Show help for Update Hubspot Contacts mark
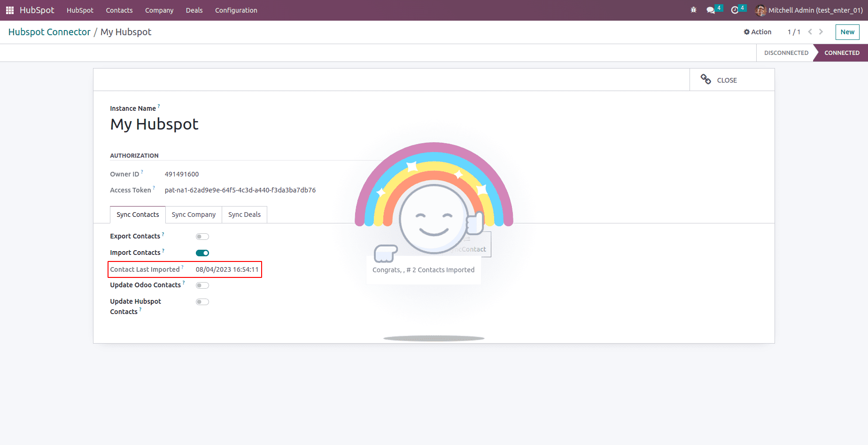868x445 pixels. pos(140,309)
